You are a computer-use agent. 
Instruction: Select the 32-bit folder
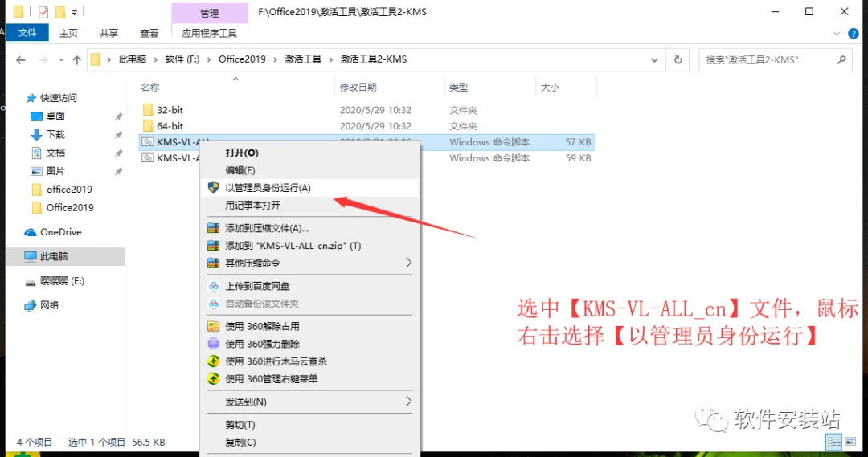point(170,110)
